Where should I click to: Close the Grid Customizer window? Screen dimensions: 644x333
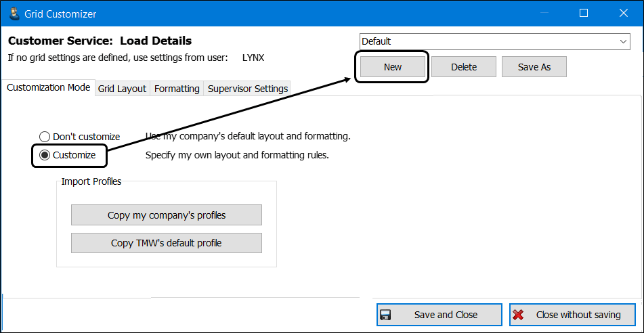(623, 14)
